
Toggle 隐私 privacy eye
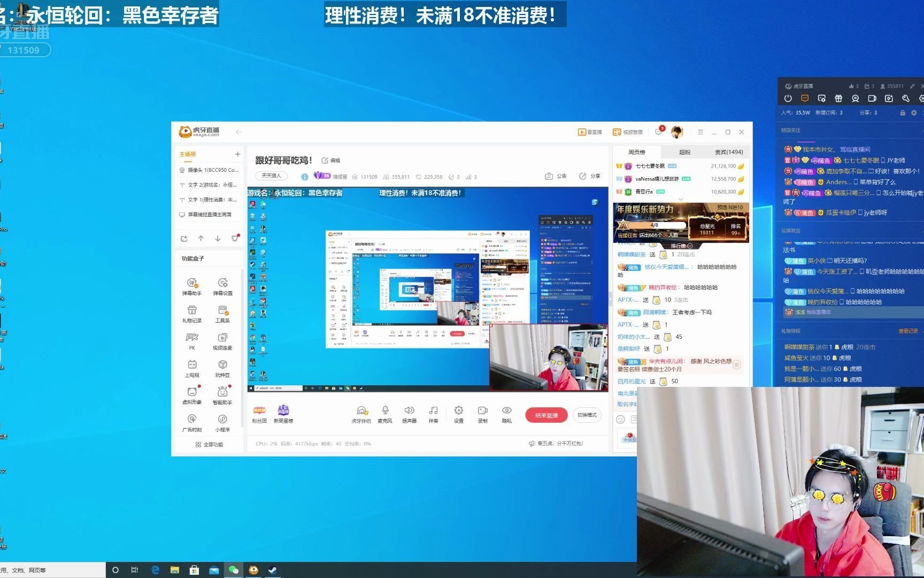click(x=507, y=415)
